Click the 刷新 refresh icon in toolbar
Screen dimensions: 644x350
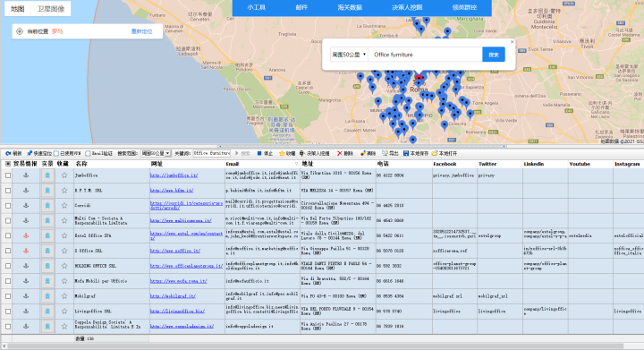[8, 153]
